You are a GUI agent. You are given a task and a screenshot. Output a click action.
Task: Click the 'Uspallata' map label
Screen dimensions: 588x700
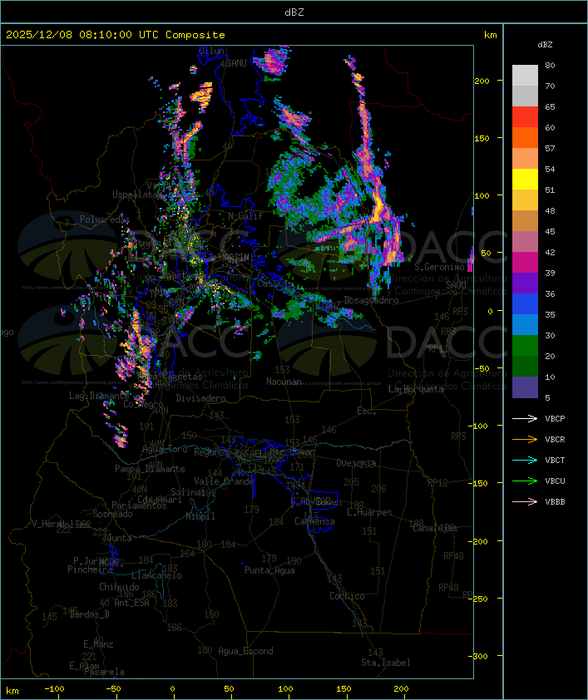135,195
